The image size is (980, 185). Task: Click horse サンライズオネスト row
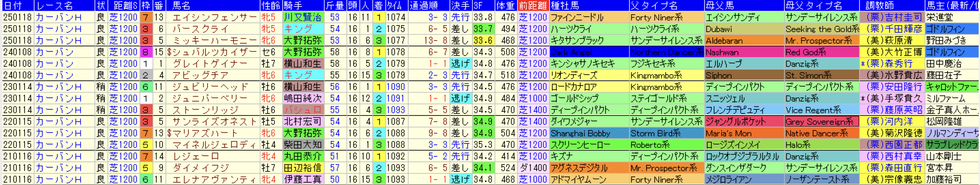tap(214, 122)
